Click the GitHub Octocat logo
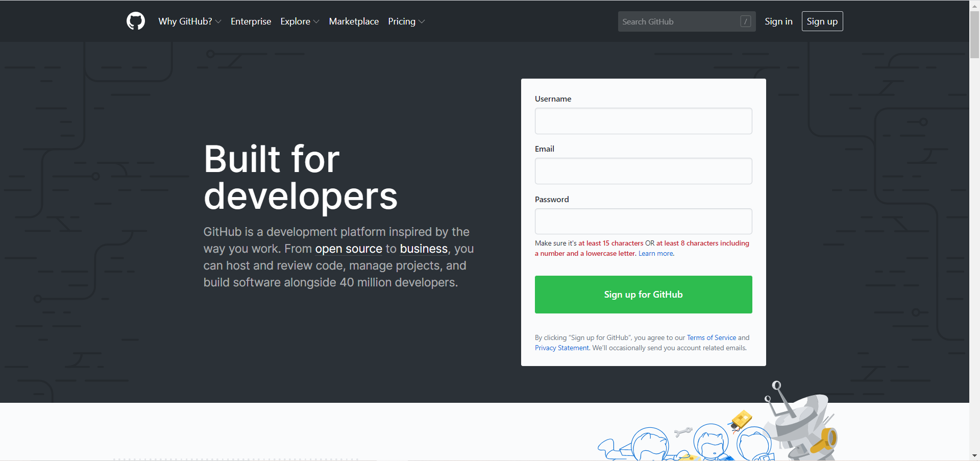 click(136, 21)
